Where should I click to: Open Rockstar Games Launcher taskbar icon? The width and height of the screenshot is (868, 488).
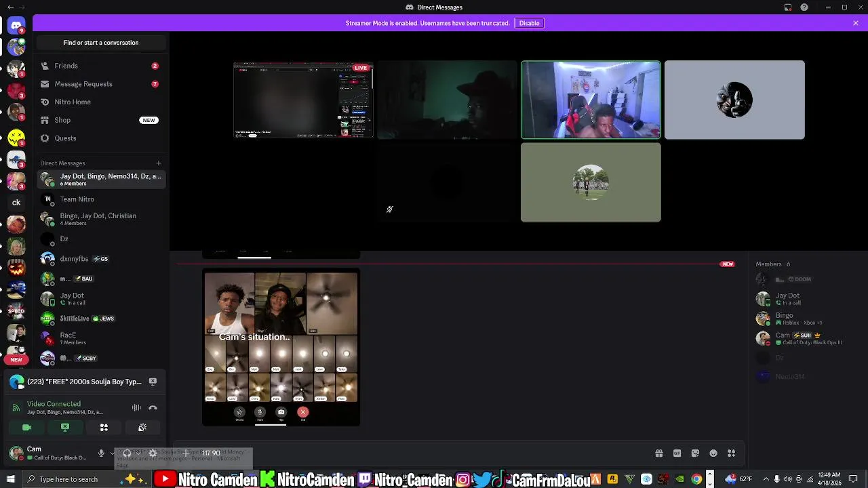point(612,479)
